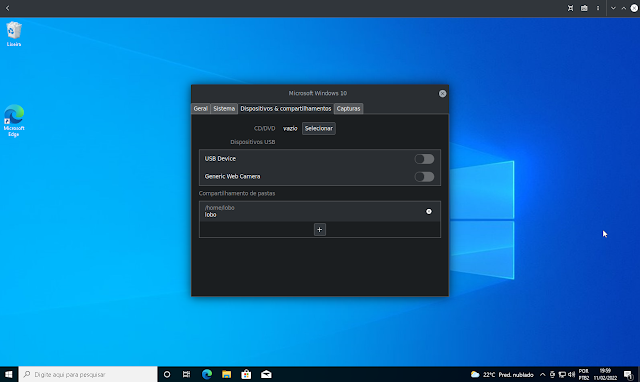
Task: Click the POR PTB2 language indicator
Action: pyautogui.click(x=584, y=374)
